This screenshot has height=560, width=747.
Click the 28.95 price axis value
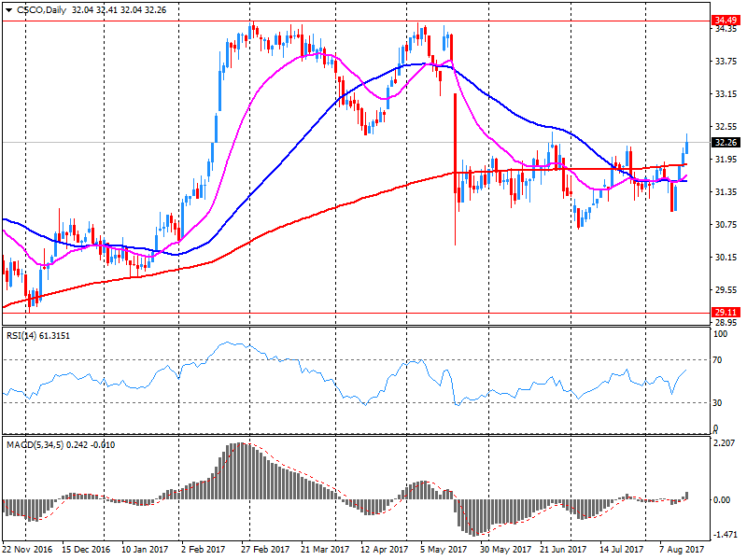pos(726,322)
